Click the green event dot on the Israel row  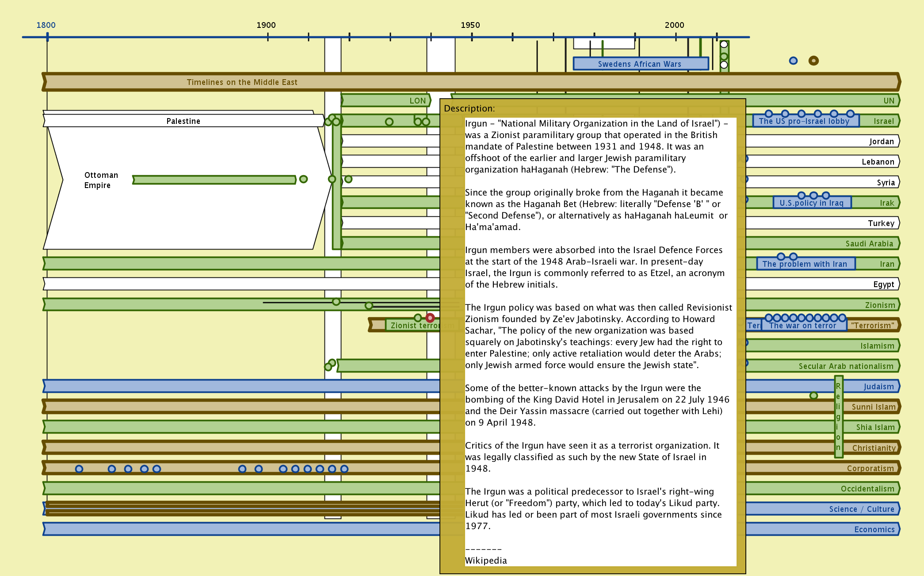click(x=389, y=122)
